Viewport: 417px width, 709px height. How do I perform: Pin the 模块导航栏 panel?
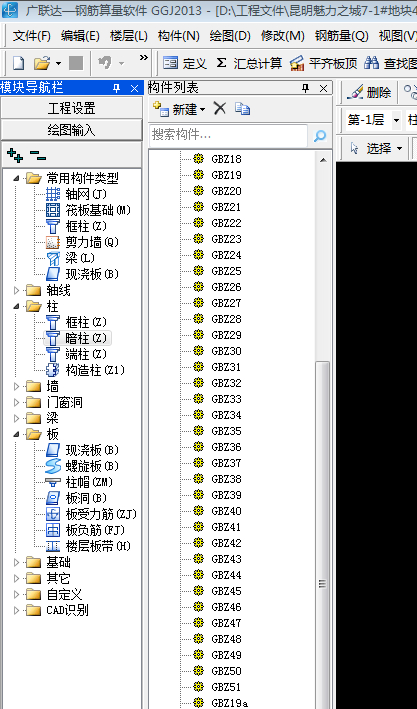[x=116, y=88]
